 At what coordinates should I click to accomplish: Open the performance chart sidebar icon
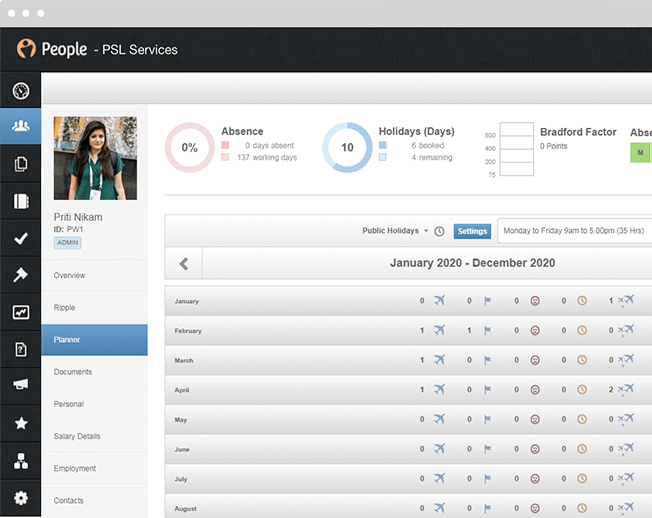pyautogui.click(x=20, y=312)
